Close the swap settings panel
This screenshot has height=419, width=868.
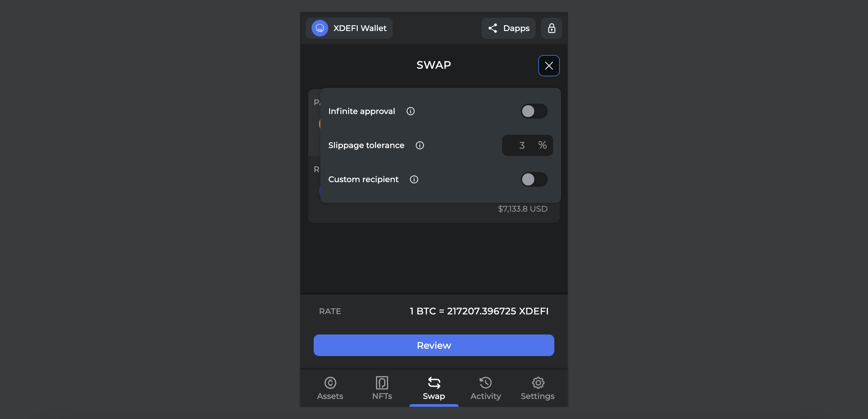tap(549, 66)
